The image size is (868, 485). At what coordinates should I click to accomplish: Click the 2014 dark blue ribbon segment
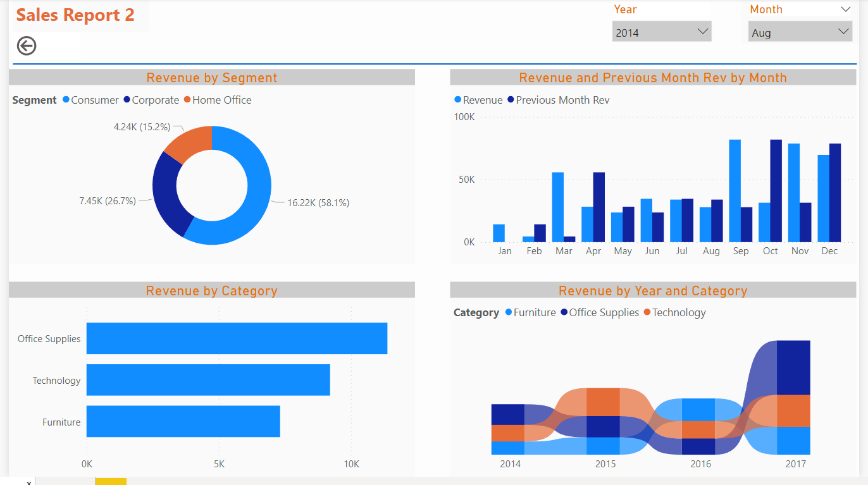(508, 414)
